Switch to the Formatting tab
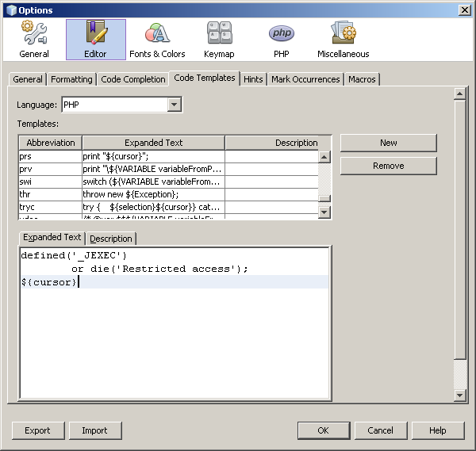This screenshot has height=451, width=476. tap(71, 79)
